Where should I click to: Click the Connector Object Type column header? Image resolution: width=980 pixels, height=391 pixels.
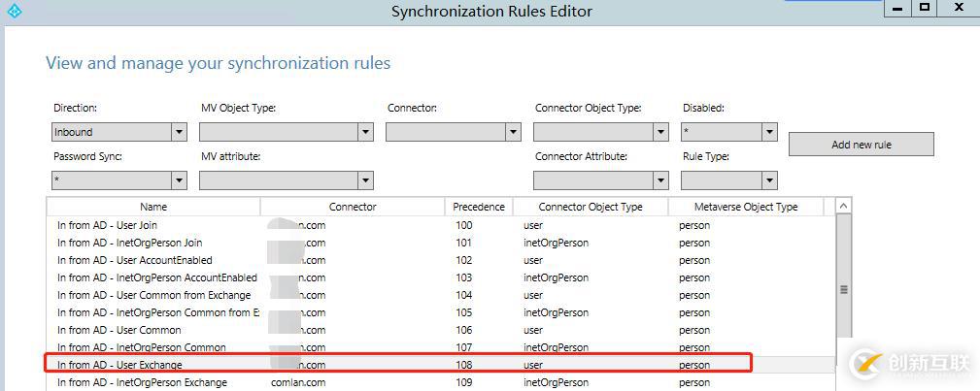click(591, 207)
